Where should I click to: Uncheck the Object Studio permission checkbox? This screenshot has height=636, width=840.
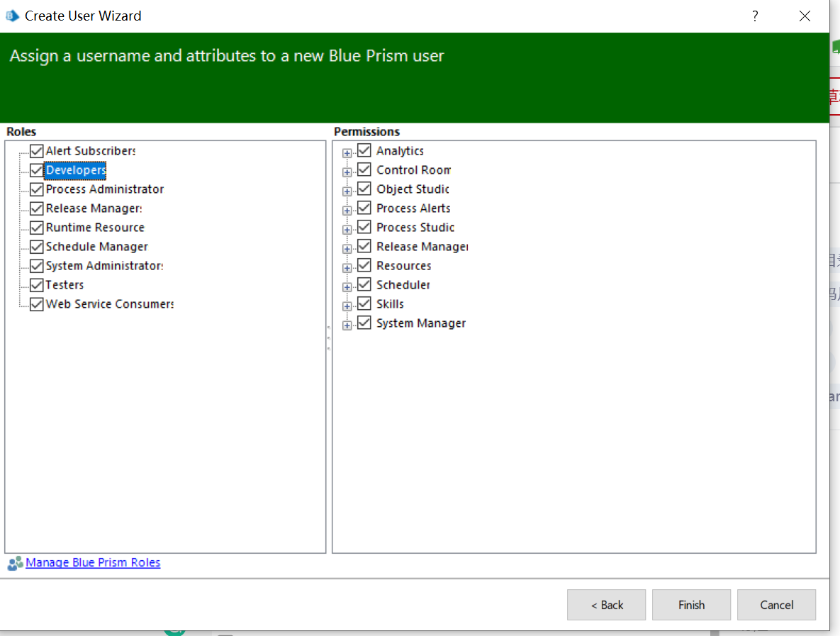[364, 189]
